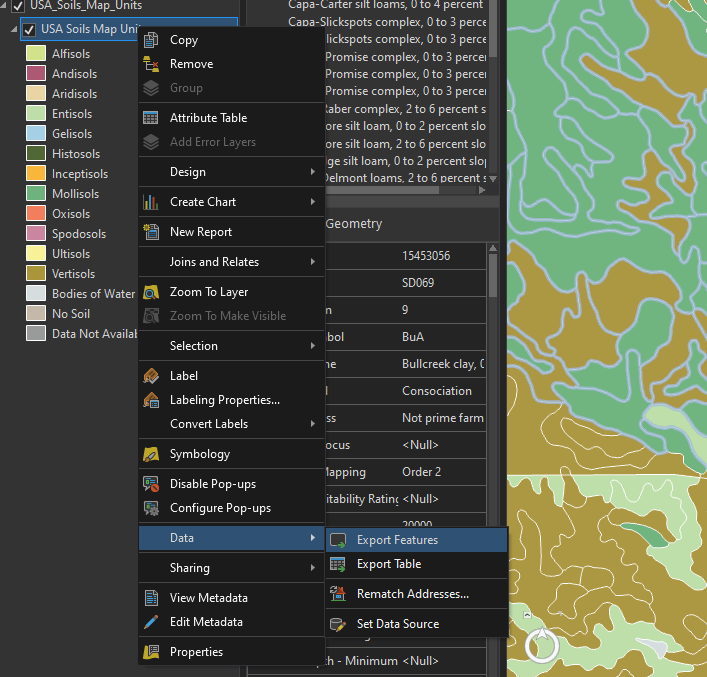Screen dimensions: 707x677
Task: Click the Zoom To Layer icon
Action: coord(151,292)
